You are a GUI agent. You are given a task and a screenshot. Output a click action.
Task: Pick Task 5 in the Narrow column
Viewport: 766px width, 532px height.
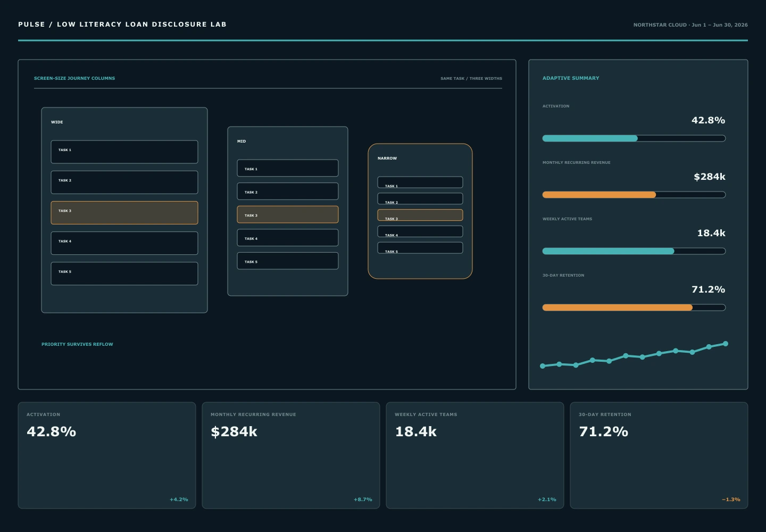pyautogui.click(x=420, y=248)
